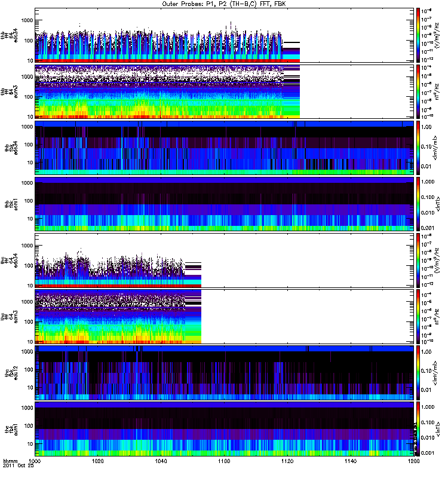This screenshot has width=448, height=478.
Task: Click the thc fbk edc12 filter bank panel
Action: coord(224,373)
